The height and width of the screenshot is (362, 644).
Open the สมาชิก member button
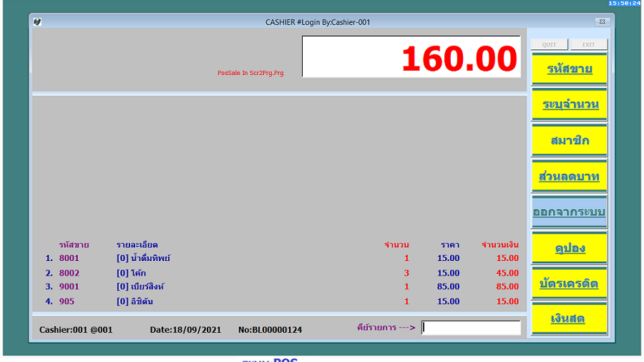(x=569, y=141)
